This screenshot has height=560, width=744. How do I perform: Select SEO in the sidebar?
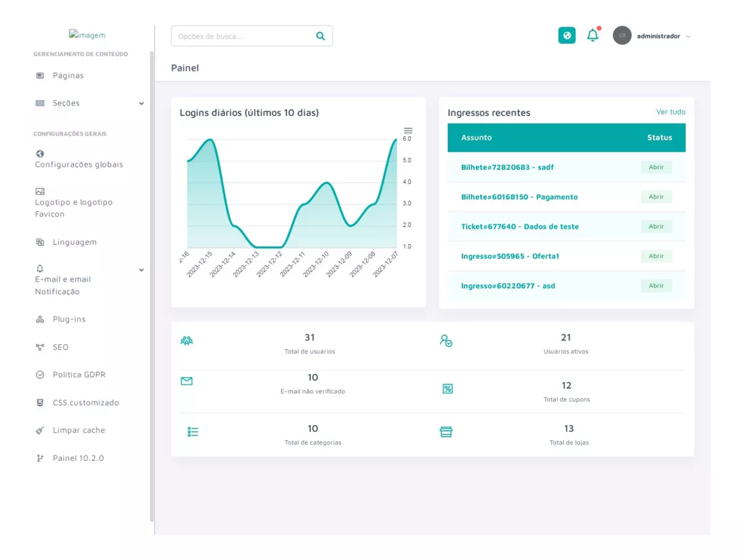point(60,347)
